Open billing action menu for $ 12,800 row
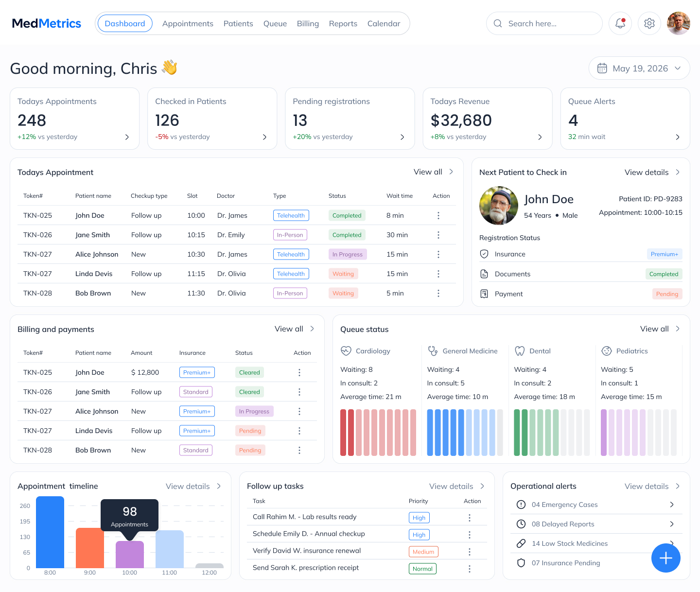The image size is (700, 592). tap(299, 372)
